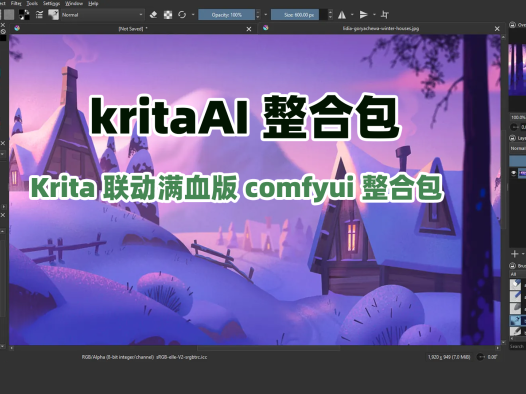Viewport: 526px width, 394px height.
Task: Expand the add layer type arrow
Action: (523, 254)
